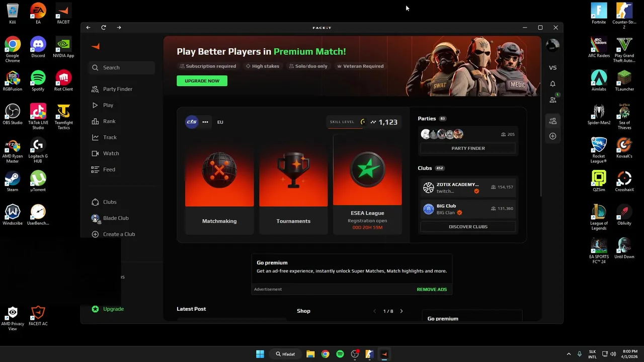The width and height of the screenshot is (644, 362).
Task: Open the BIG Club entry
Action: click(x=468, y=209)
